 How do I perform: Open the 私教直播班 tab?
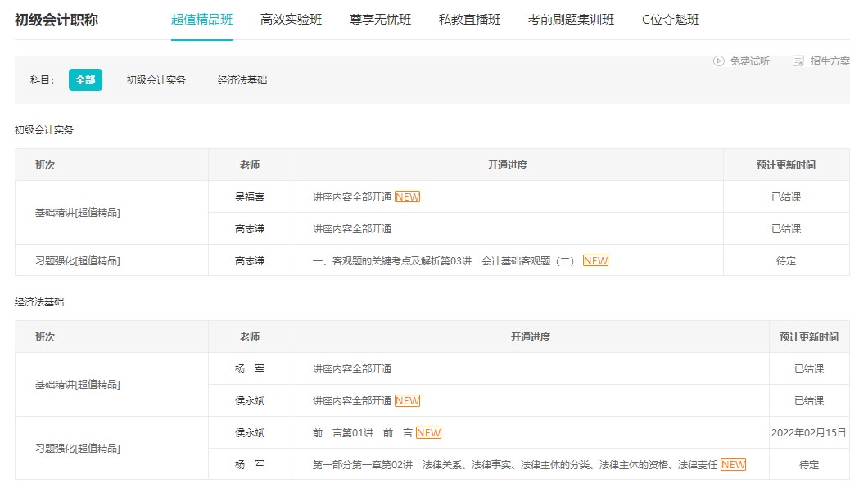pos(468,18)
